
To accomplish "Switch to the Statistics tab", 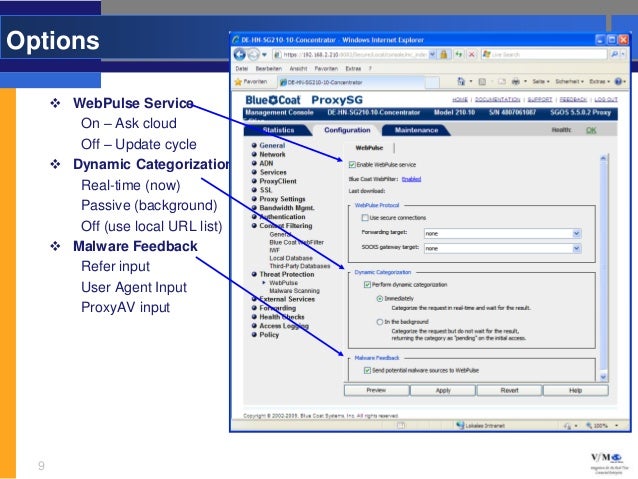I will click(x=278, y=130).
